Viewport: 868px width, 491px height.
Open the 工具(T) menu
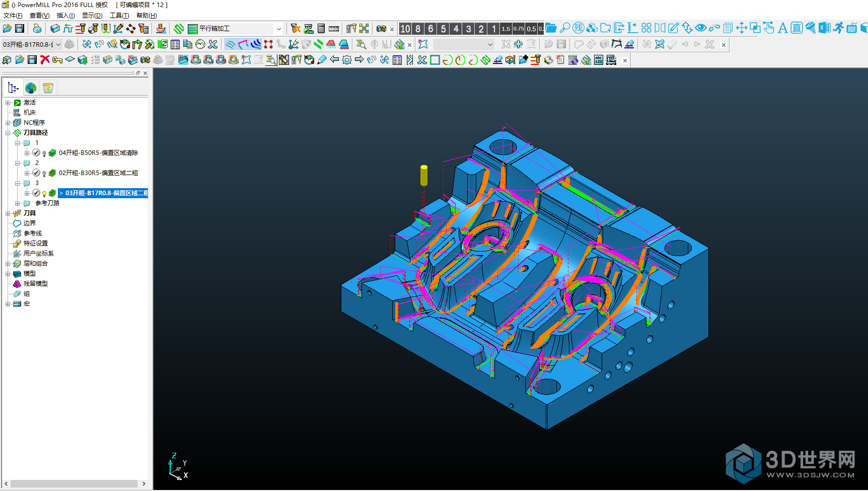(119, 16)
